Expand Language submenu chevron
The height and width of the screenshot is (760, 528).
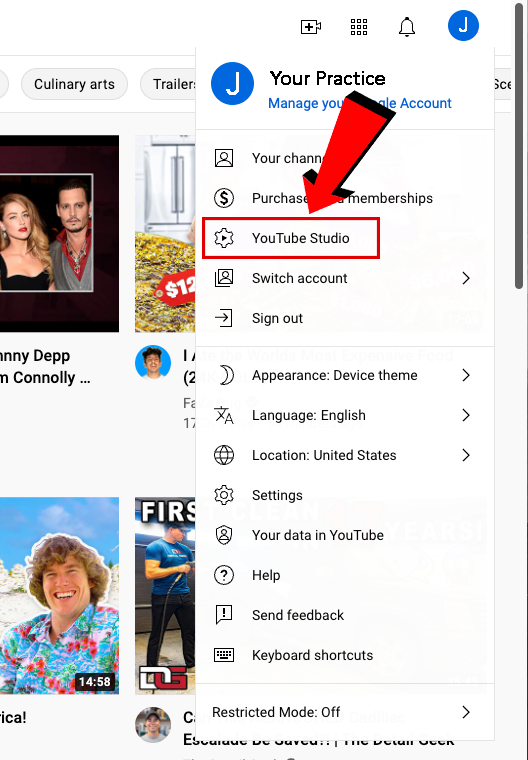pyautogui.click(x=466, y=415)
